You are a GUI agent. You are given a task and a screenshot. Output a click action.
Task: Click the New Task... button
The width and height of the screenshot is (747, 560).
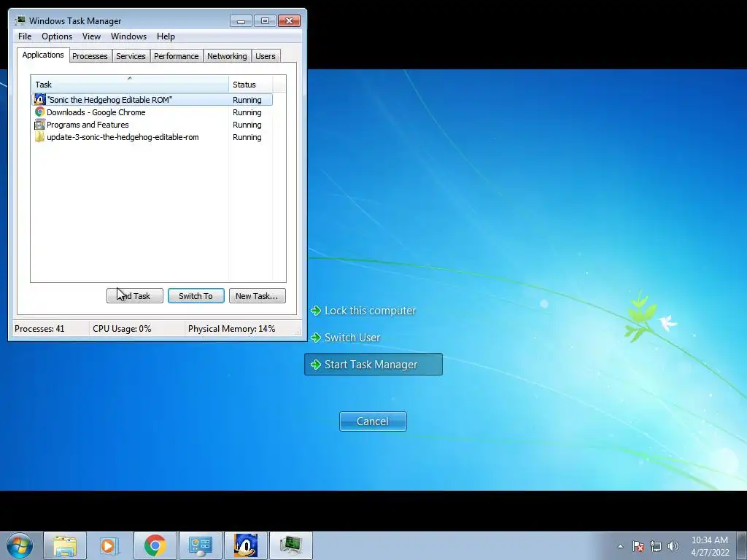[258, 296]
